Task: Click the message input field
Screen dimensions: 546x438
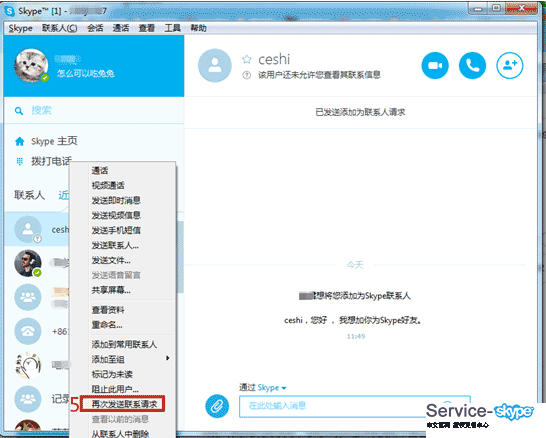Action: pyautogui.click(x=354, y=406)
